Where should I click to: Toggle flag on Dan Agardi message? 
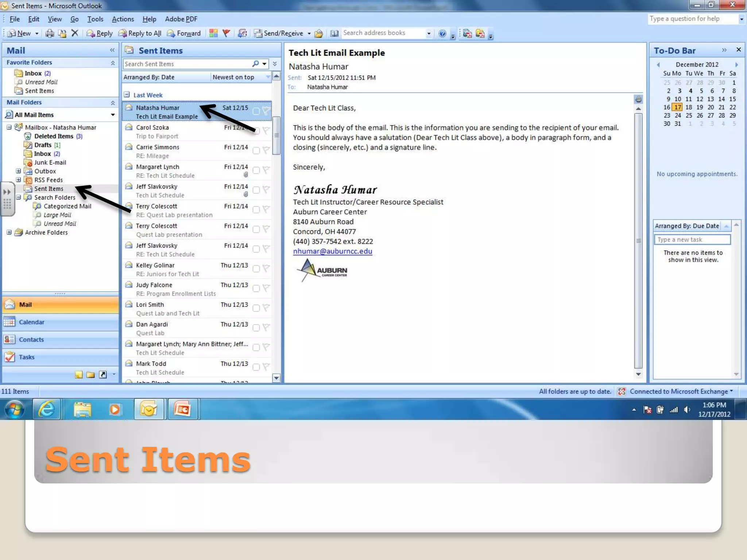point(266,327)
